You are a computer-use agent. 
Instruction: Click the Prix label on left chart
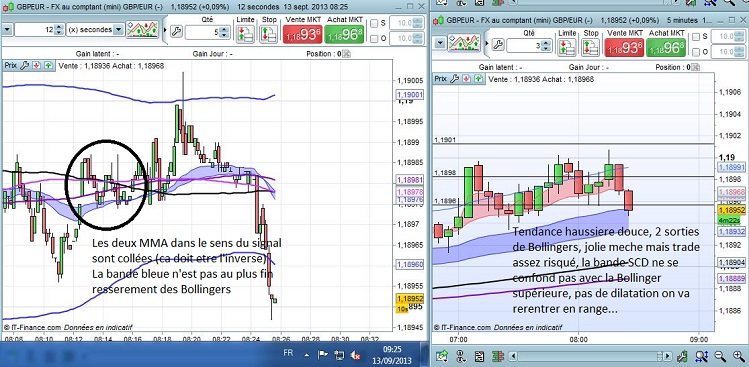[11, 65]
